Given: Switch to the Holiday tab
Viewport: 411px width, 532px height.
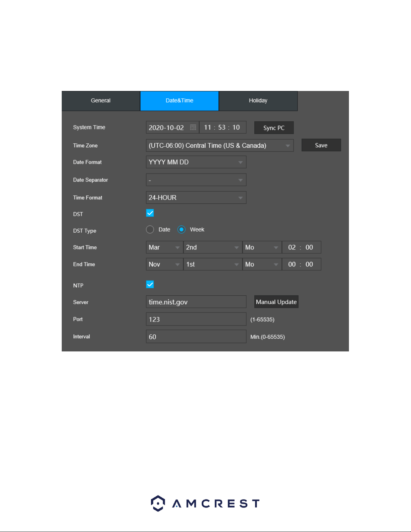Looking at the screenshot, I should tap(258, 101).
